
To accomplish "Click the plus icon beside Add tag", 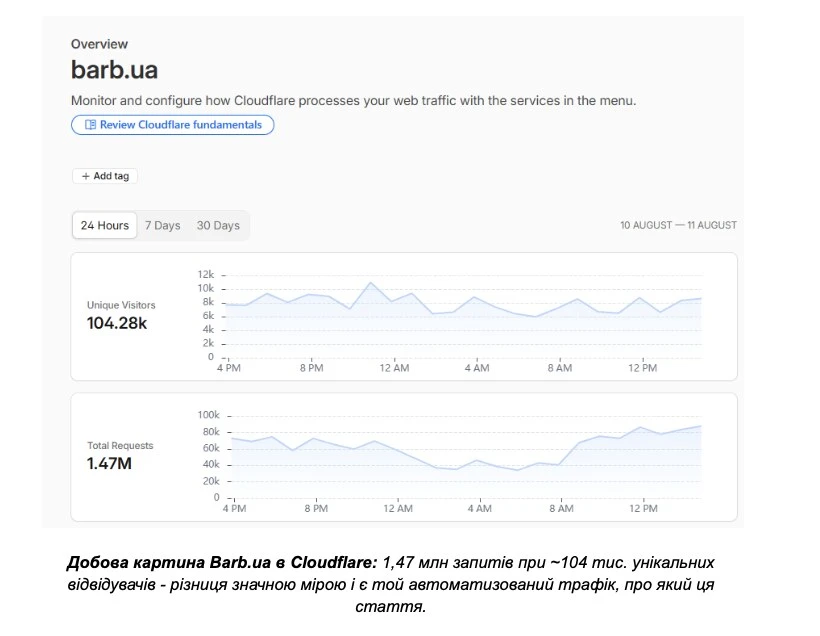I will pyautogui.click(x=86, y=176).
